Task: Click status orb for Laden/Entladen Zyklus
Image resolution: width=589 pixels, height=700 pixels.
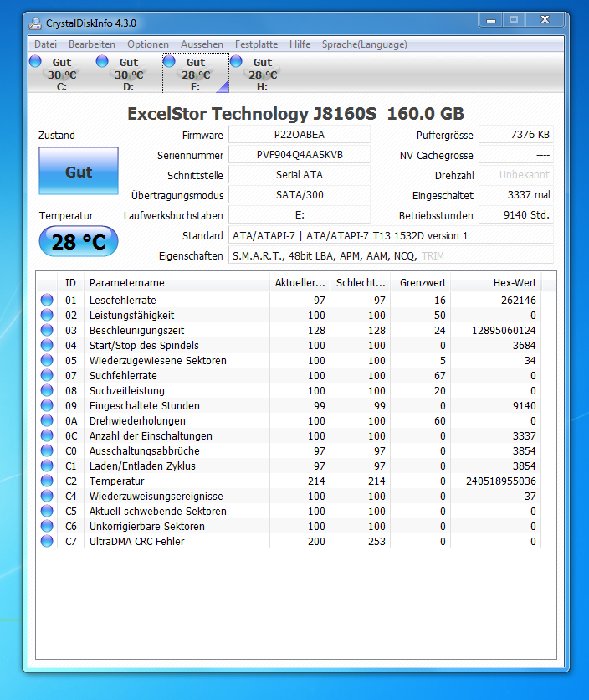Action: 47,466
